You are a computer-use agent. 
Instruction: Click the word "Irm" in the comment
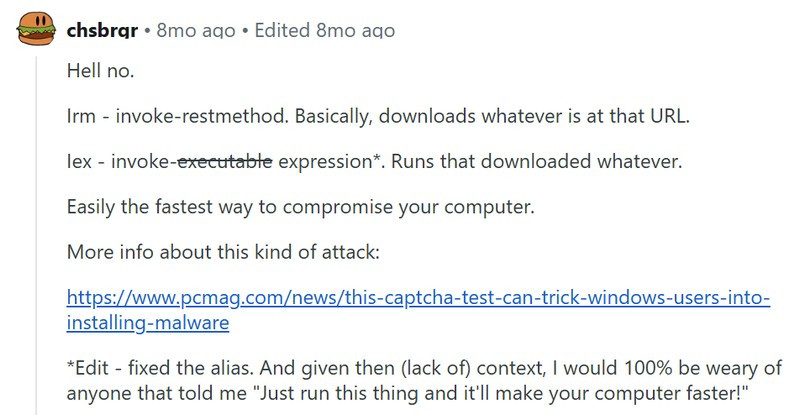tap(81, 117)
